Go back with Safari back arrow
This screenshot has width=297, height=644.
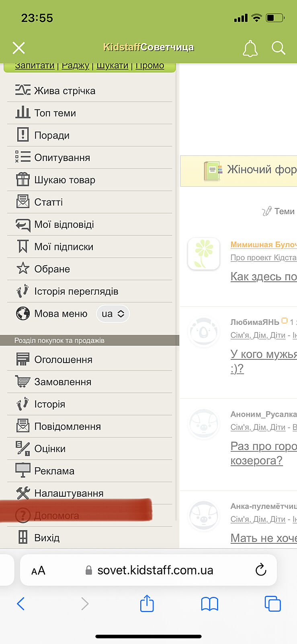[x=21, y=603]
